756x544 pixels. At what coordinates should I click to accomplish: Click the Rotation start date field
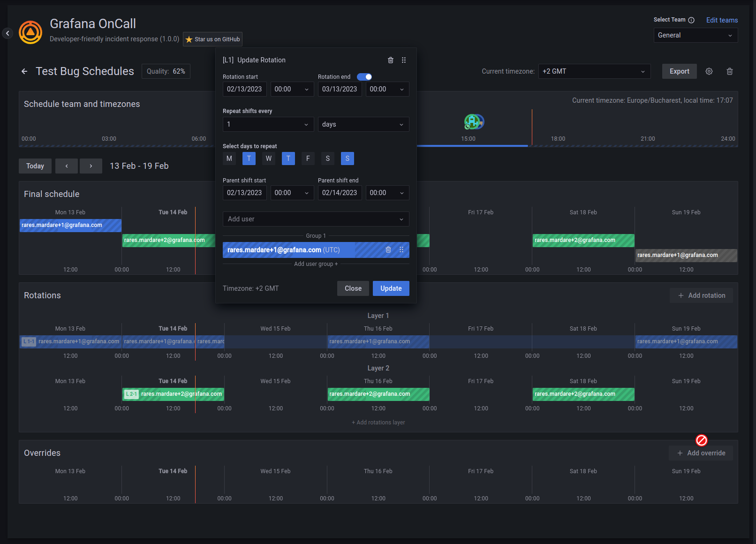[x=244, y=89]
